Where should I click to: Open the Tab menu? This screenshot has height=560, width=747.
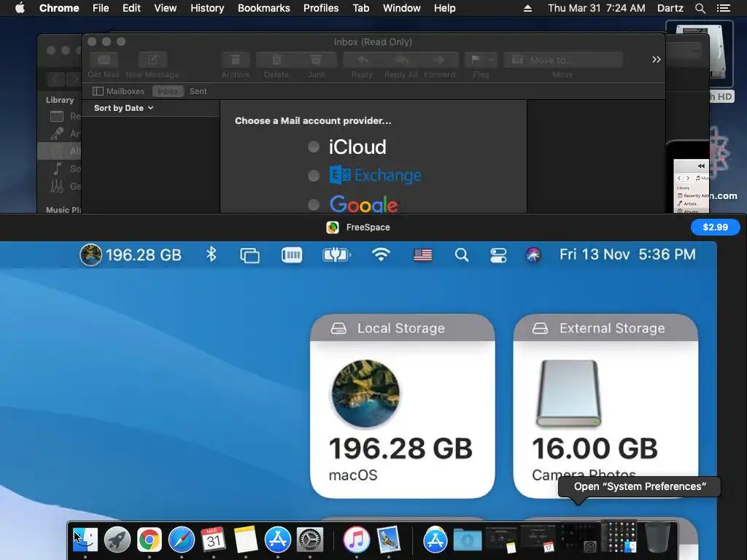(360, 8)
